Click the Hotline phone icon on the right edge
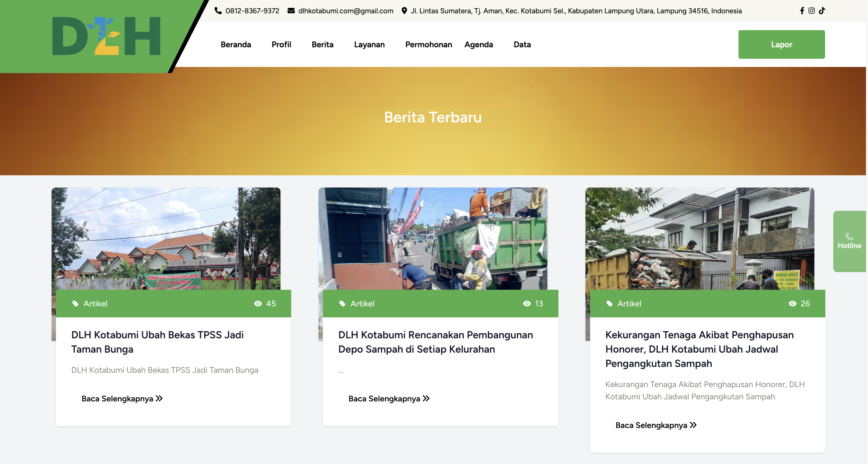This screenshot has width=868, height=464. [x=849, y=236]
